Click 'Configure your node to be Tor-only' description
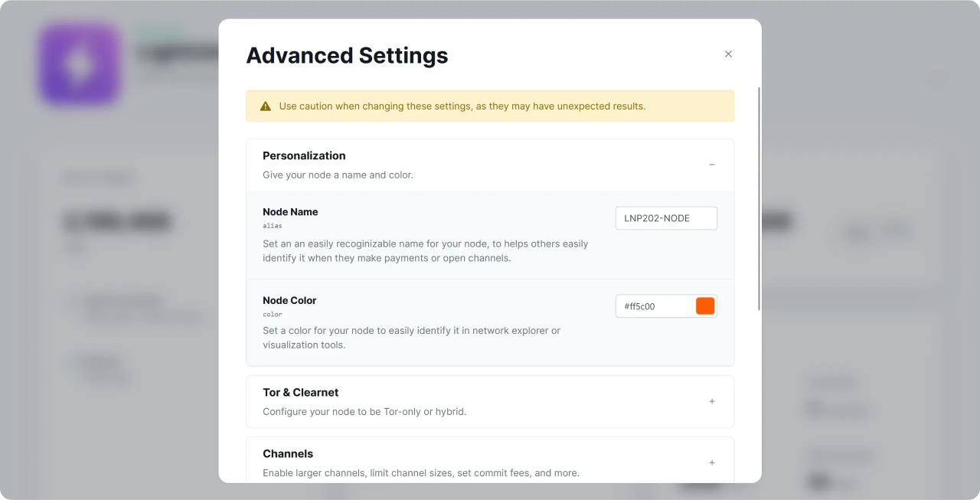 pyautogui.click(x=364, y=411)
